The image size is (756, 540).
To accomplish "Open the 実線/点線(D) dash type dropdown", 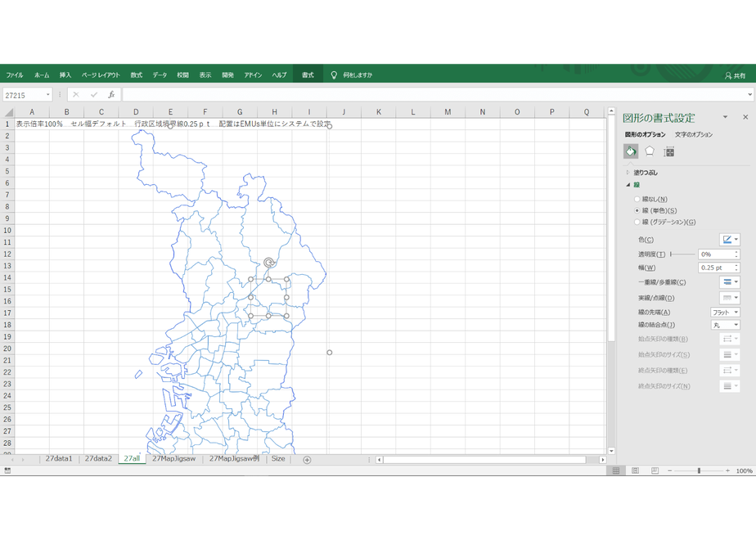I will 730,298.
